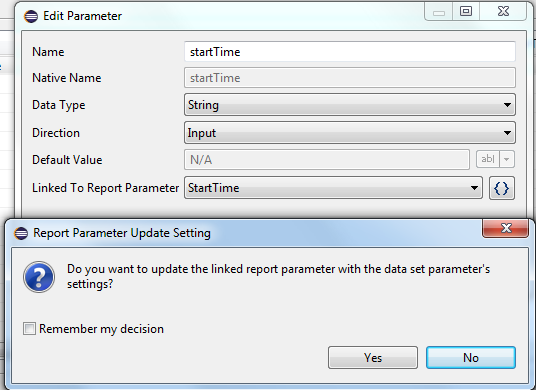The width and height of the screenshot is (536, 390).
Task: Expand default value type arrow next to abl
Action: click(x=507, y=159)
